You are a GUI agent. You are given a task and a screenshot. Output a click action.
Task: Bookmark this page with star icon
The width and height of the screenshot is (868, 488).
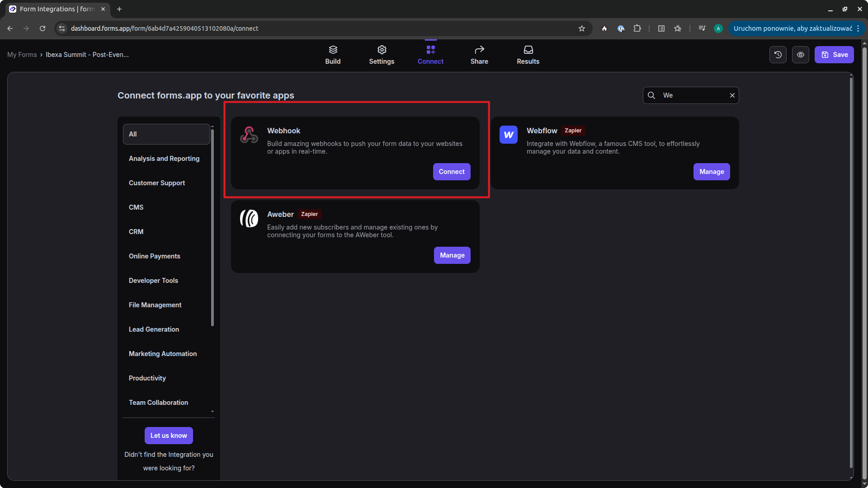[582, 28]
